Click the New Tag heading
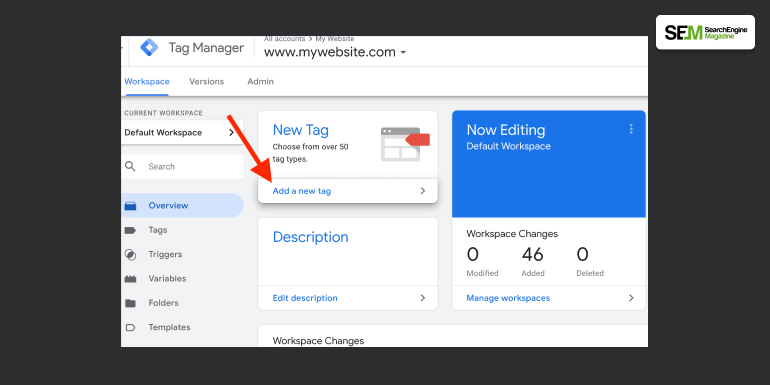Screen dimensions: 770x385 click(x=301, y=130)
